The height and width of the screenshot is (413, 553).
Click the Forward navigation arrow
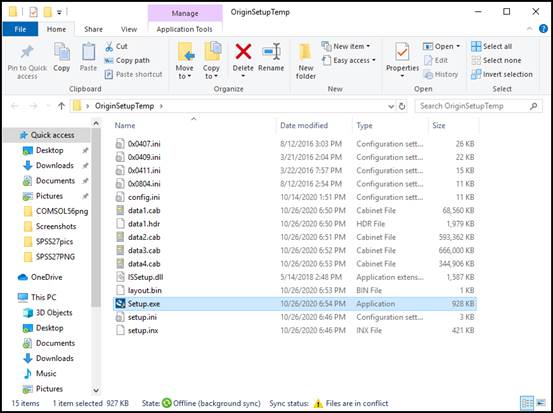coord(33,106)
